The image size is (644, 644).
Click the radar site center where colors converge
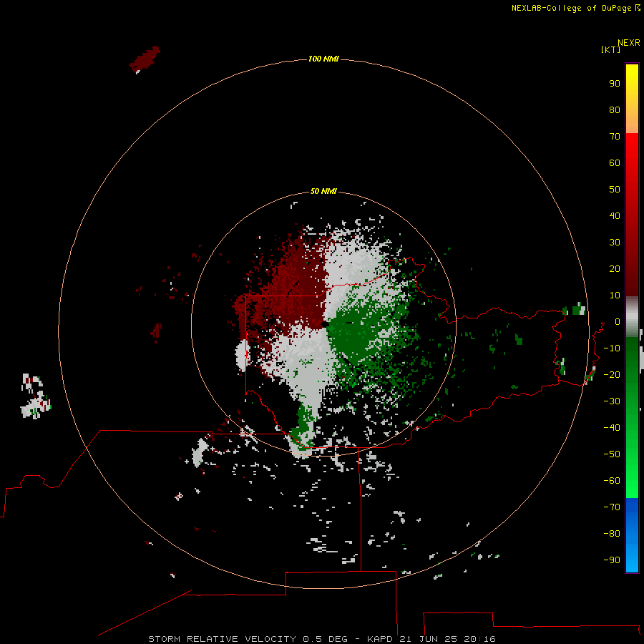point(324,324)
